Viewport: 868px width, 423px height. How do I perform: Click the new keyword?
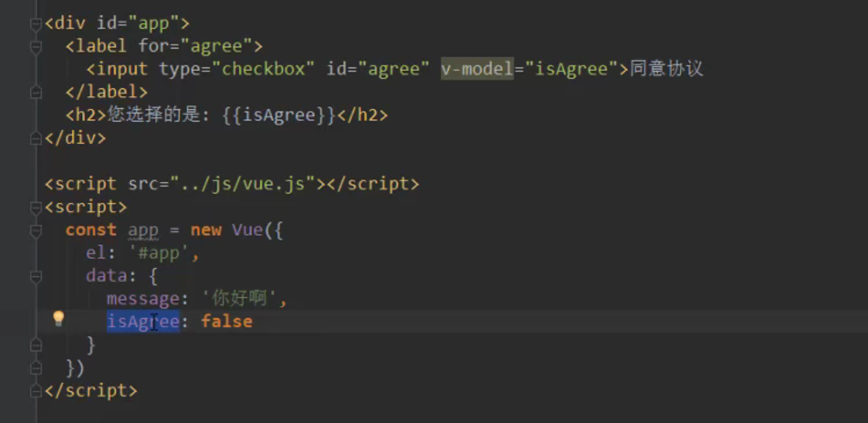[206, 230]
